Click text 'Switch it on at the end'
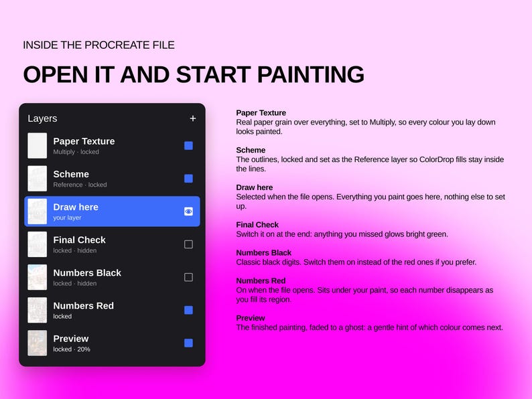 point(274,234)
